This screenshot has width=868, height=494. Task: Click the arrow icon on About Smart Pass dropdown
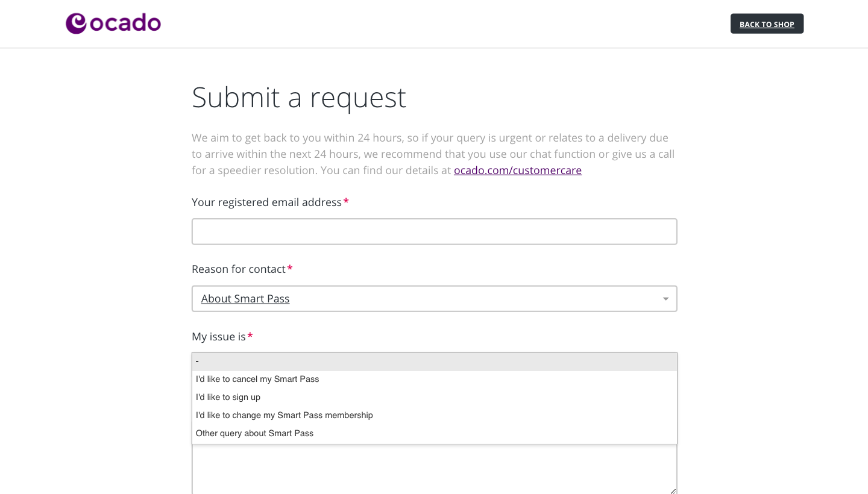click(665, 299)
